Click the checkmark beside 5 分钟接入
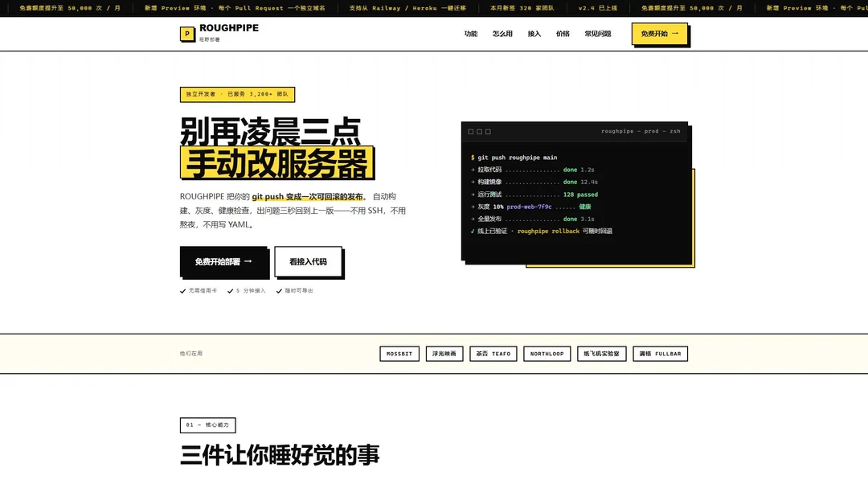 tap(231, 291)
